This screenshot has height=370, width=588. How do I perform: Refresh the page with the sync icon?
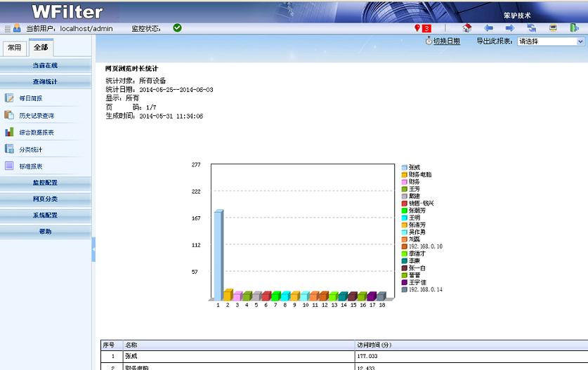(532, 28)
